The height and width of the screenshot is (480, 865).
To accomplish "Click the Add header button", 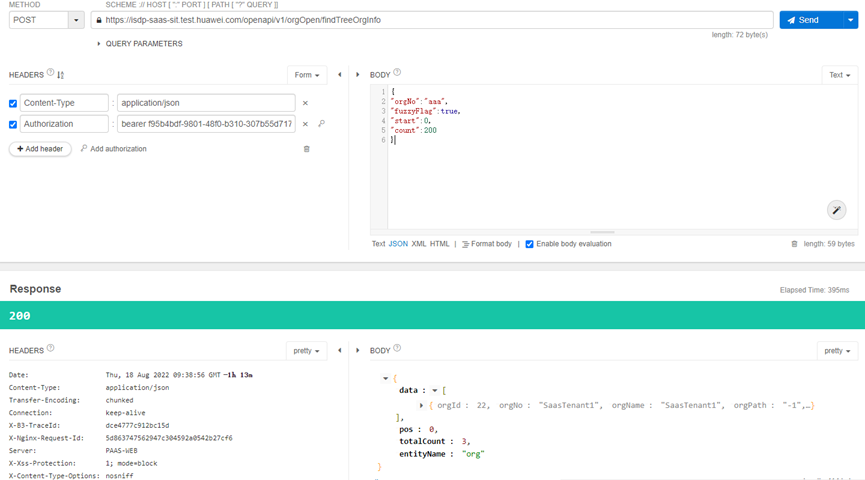I will pos(40,149).
